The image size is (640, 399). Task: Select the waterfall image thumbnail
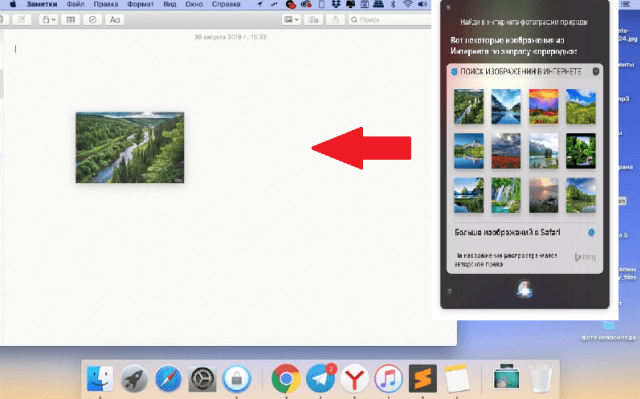point(506,195)
